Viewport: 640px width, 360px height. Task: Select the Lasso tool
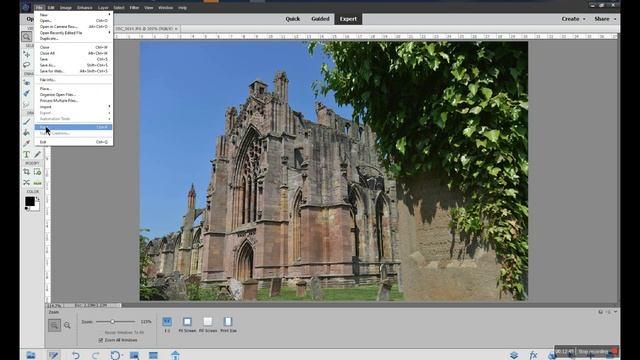[27, 65]
